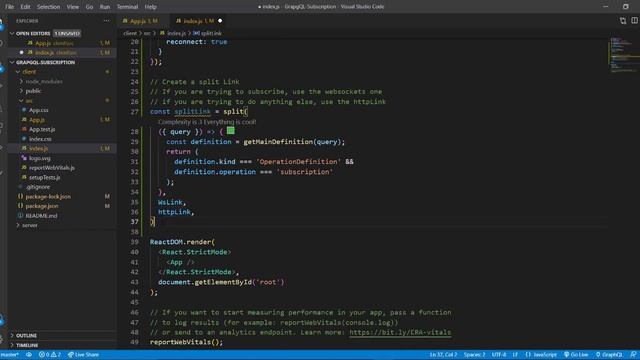Open the errors and warnings status indicator
Viewport: 640px width, 360px height.
tap(50, 355)
